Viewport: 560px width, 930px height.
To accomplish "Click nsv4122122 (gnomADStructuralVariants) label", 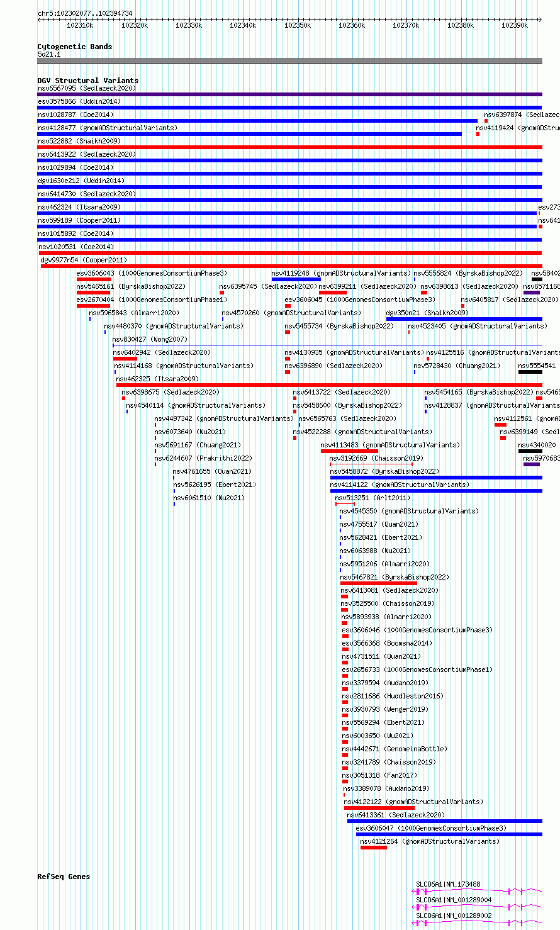I will click(413, 802).
